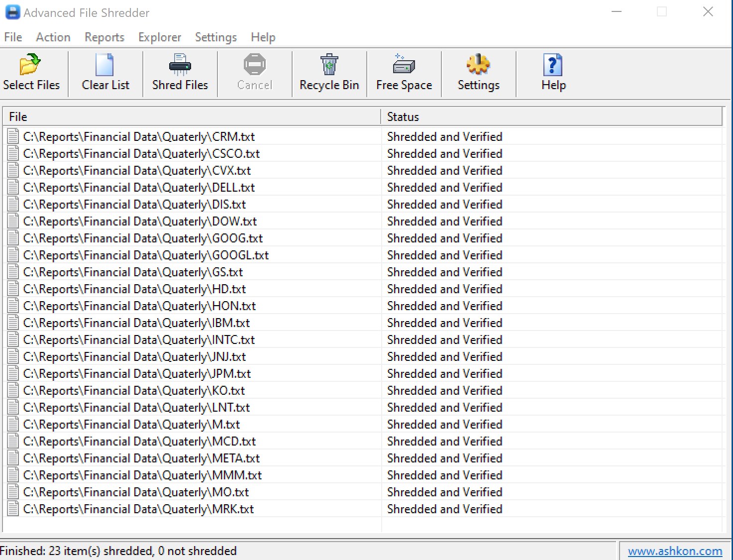
Task: Click the greyed-out Cancel stop icon
Action: [254, 65]
